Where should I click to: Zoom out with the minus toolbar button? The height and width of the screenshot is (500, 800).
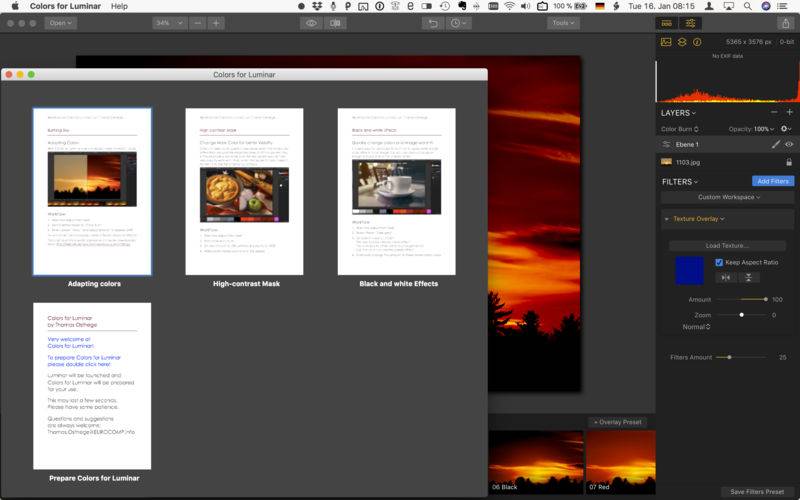[198, 23]
